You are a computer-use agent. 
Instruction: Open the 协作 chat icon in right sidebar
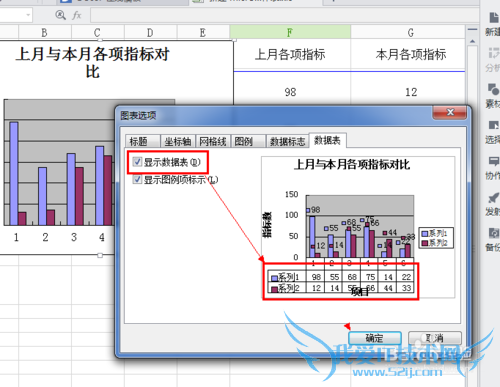[493, 161]
